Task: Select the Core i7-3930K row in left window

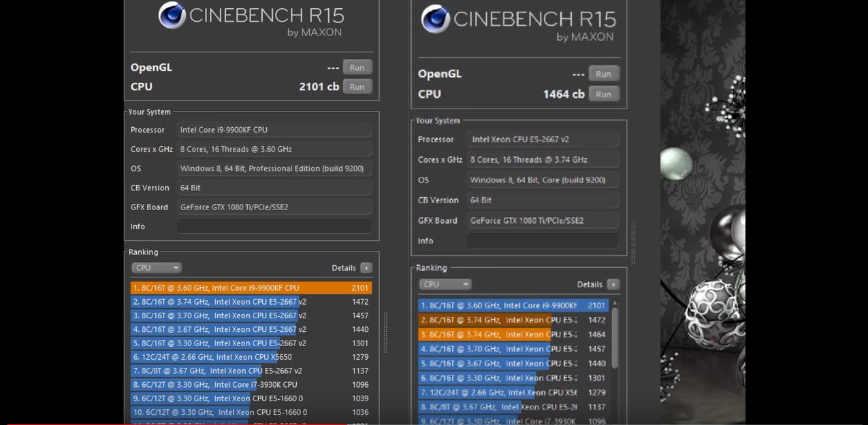Action: tap(251, 385)
